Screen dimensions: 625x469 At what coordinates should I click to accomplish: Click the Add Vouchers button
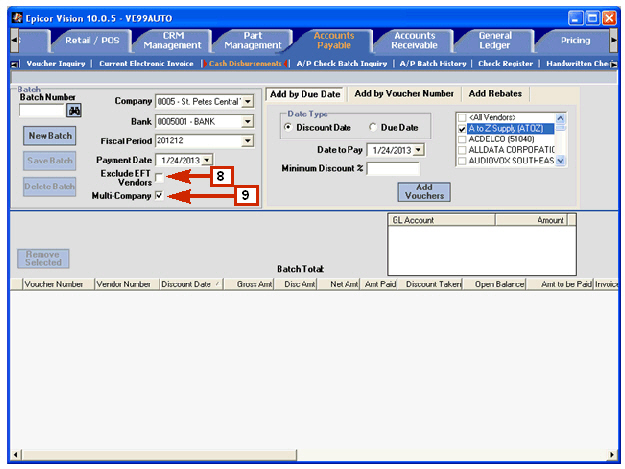click(x=424, y=192)
